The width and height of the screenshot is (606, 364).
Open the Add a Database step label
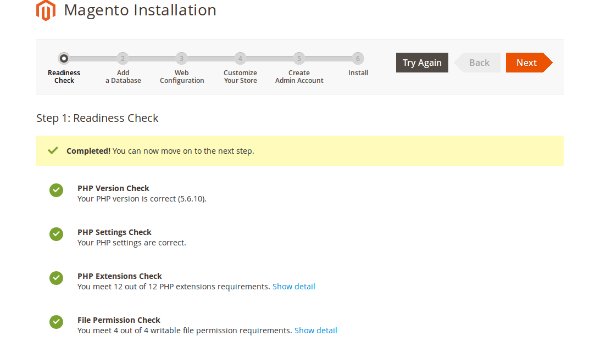pyautogui.click(x=123, y=76)
